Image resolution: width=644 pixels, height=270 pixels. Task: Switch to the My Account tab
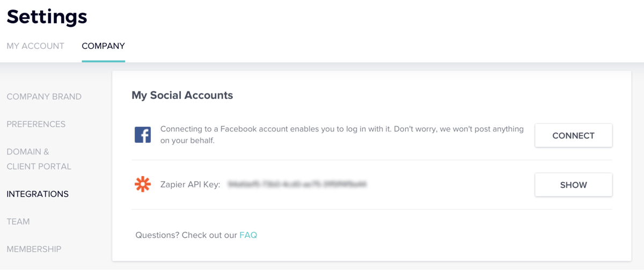pyautogui.click(x=35, y=46)
